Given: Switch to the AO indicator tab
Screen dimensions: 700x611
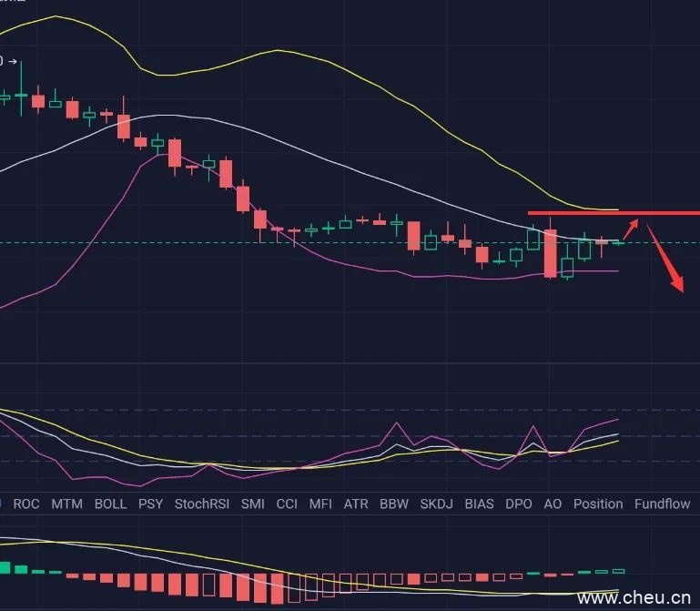Looking at the screenshot, I should click(553, 504).
